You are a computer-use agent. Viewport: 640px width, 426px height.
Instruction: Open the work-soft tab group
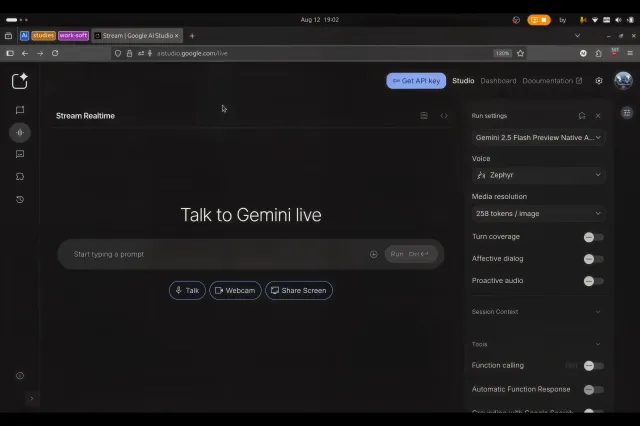pyautogui.click(x=73, y=36)
